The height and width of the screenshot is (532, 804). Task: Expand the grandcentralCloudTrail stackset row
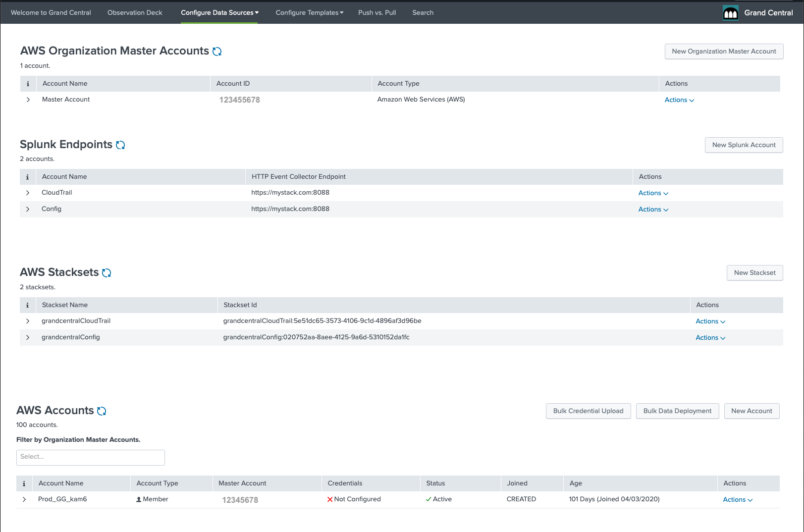[28, 321]
